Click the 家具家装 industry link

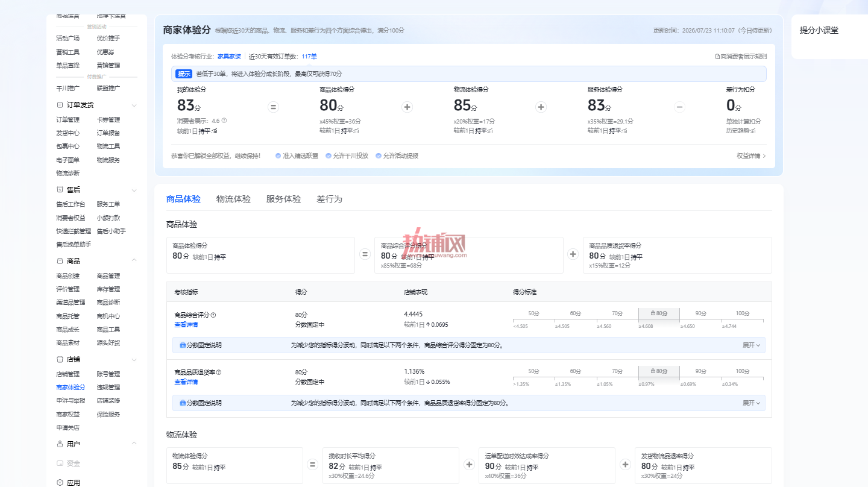(229, 56)
